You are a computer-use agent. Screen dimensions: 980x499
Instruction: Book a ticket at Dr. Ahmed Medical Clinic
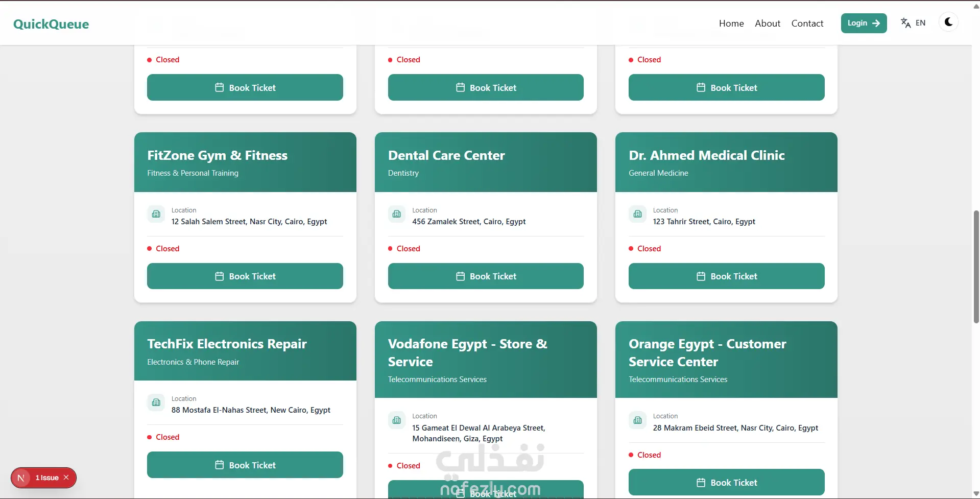(726, 276)
